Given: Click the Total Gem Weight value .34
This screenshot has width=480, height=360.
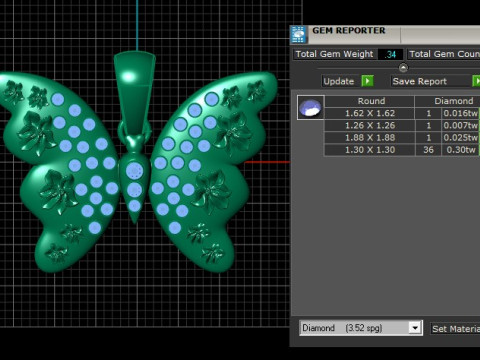Looking at the screenshot, I should click(x=390, y=54).
